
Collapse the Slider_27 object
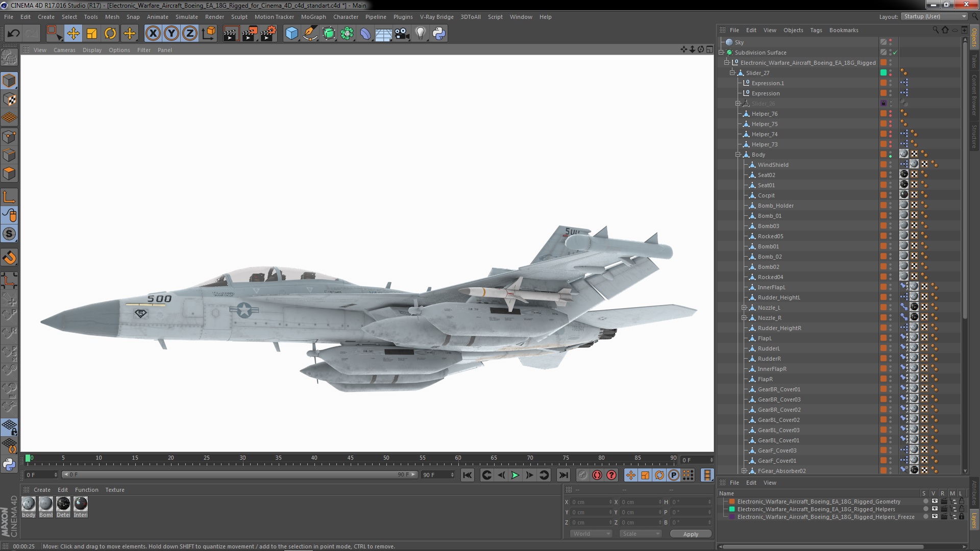pos(732,73)
